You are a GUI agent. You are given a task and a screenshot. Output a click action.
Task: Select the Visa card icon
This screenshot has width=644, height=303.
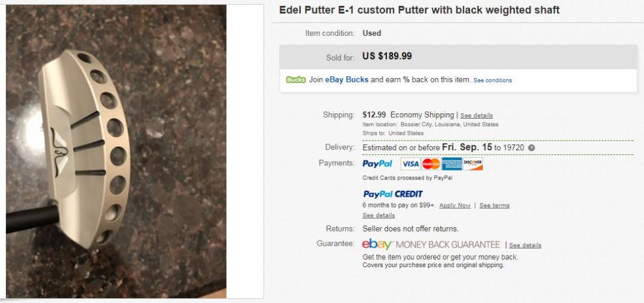tap(410, 164)
